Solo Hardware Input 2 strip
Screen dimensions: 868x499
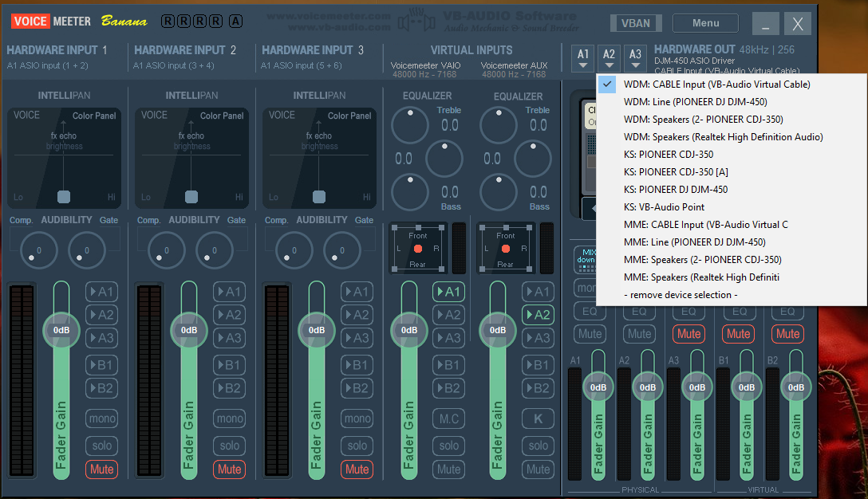click(229, 446)
